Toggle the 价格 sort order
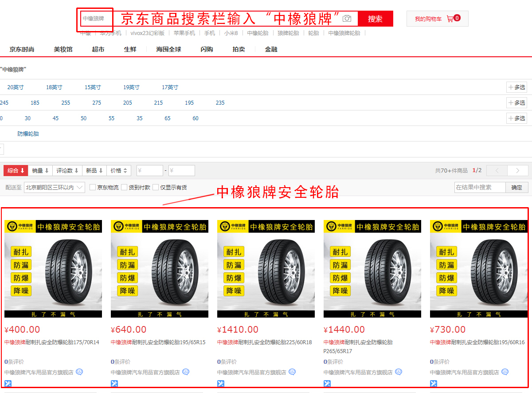 (119, 170)
